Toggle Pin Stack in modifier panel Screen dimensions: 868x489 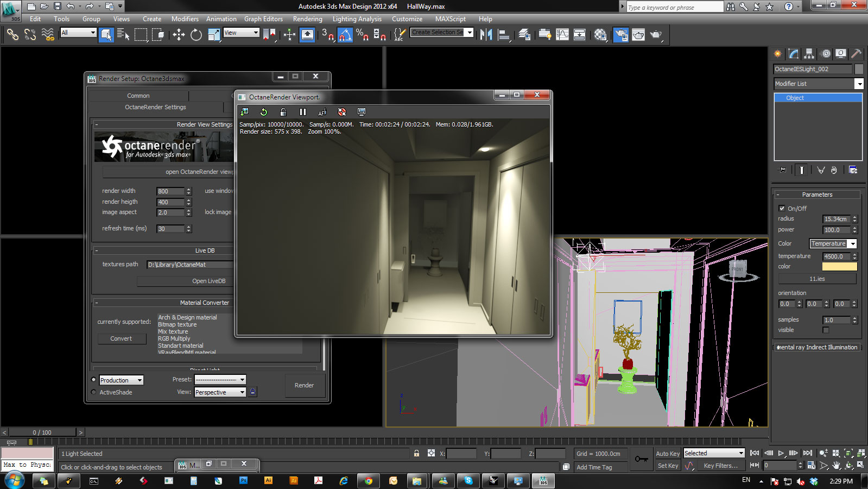tap(782, 170)
